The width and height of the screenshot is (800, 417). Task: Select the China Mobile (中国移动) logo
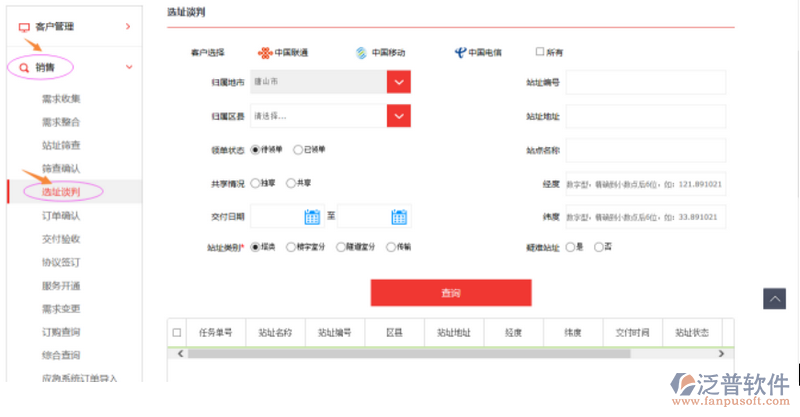pos(362,52)
